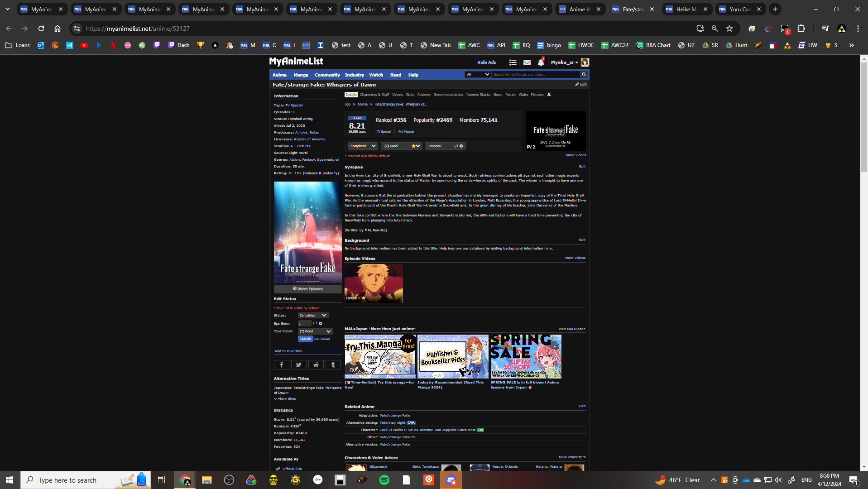Switch to the Reviews tab
868x489 pixels.
424,95
